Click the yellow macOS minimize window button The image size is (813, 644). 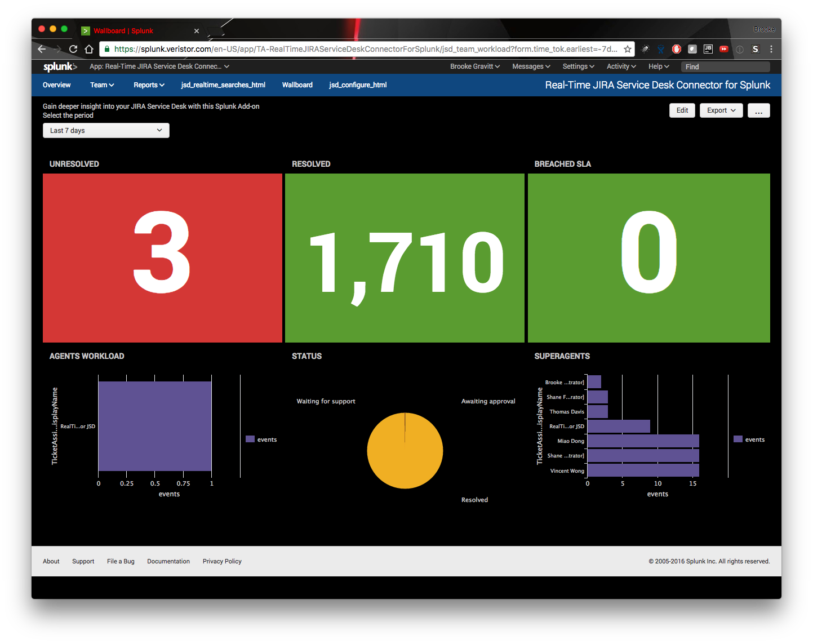[53, 29]
